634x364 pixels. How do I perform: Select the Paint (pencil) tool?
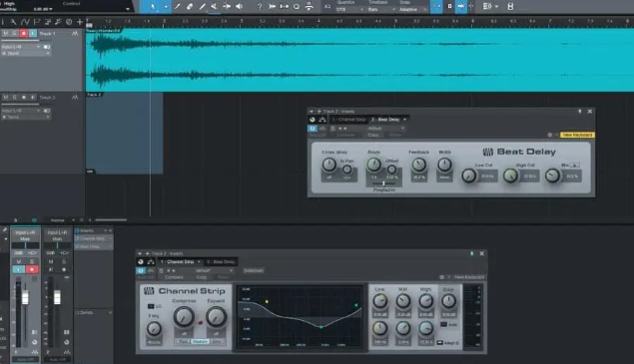point(202,6)
